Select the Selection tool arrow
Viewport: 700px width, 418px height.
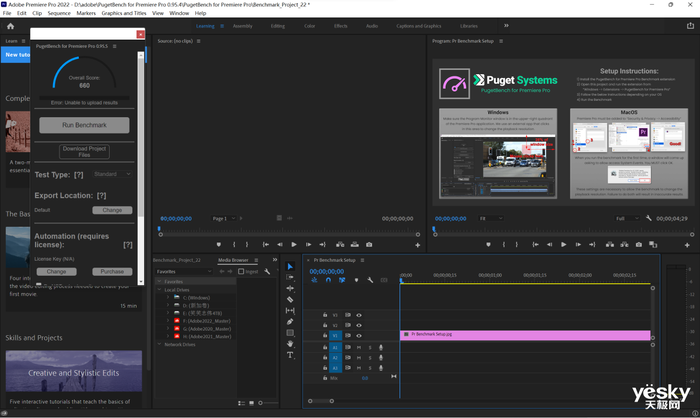[x=290, y=266]
